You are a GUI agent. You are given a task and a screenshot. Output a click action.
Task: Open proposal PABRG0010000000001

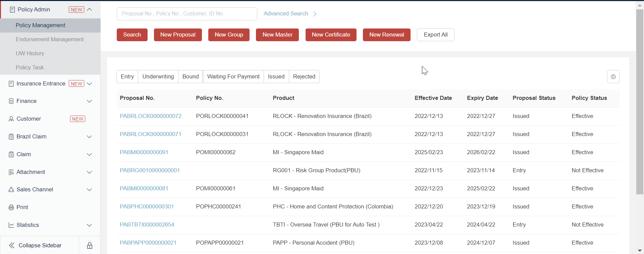[150, 170]
